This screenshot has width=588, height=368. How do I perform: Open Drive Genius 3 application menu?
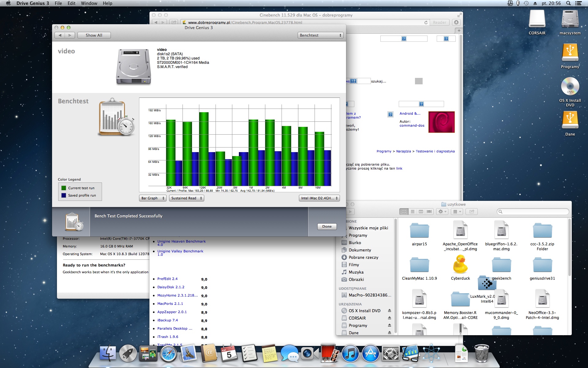pyautogui.click(x=33, y=3)
